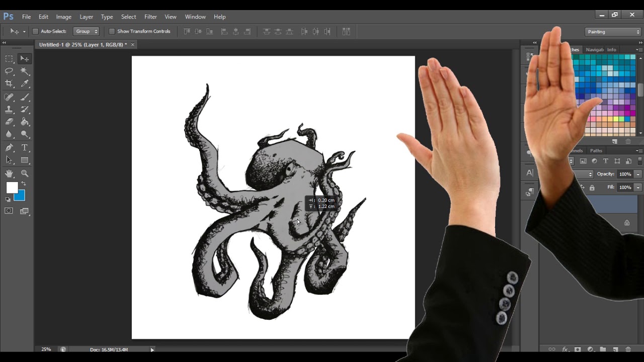
Task: Select the Hand tool
Action: [x=9, y=173]
